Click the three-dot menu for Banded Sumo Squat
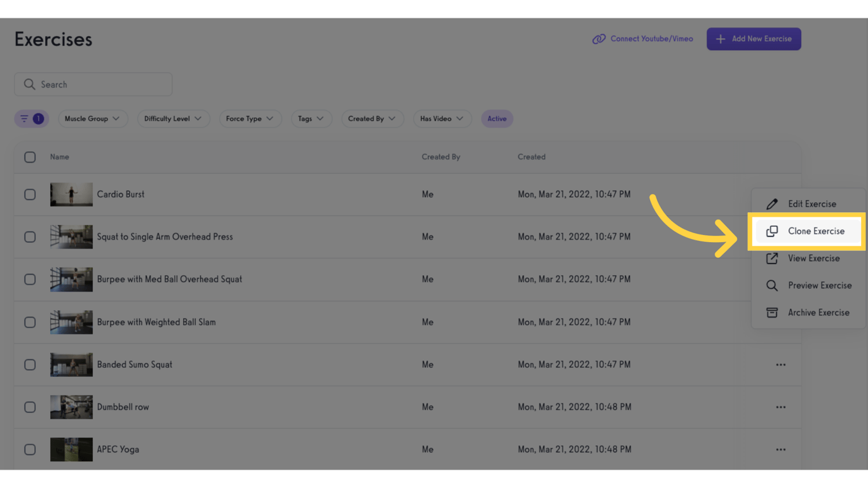The image size is (868, 488). [780, 365]
